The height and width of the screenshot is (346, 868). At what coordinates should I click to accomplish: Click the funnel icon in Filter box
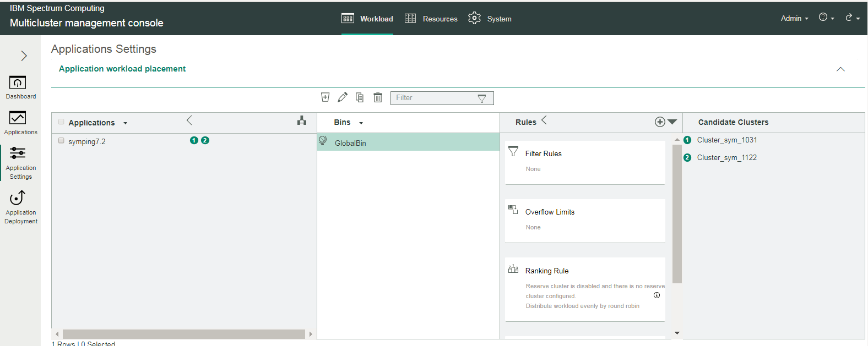482,98
